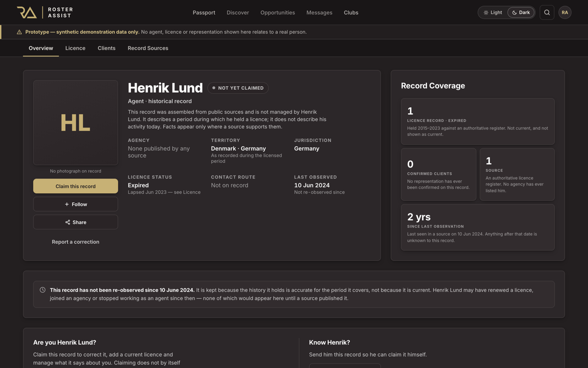Click the 'Expired' licence status value
Image resolution: width=588 pixels, height=368 pixels.
click(x=138, y=185)
